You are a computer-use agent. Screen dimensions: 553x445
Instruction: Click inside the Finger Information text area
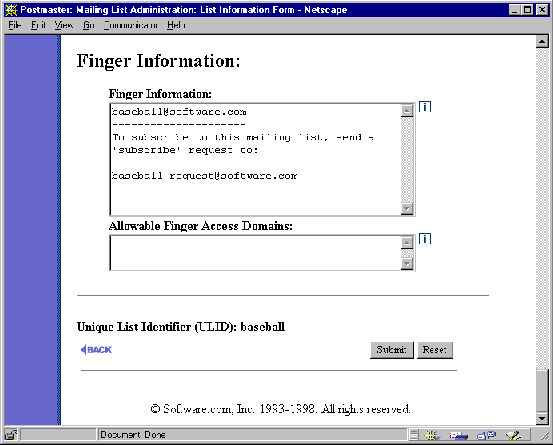point(256,159)
